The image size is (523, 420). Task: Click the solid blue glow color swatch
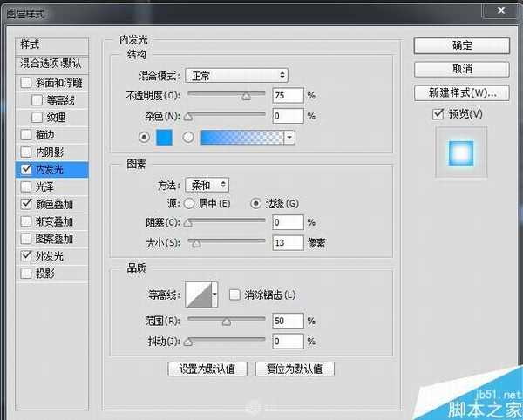165,137
